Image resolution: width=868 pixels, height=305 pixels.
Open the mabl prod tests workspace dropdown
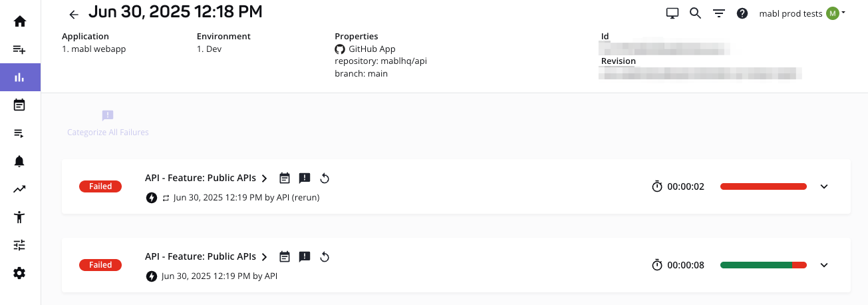pos(802,13)
